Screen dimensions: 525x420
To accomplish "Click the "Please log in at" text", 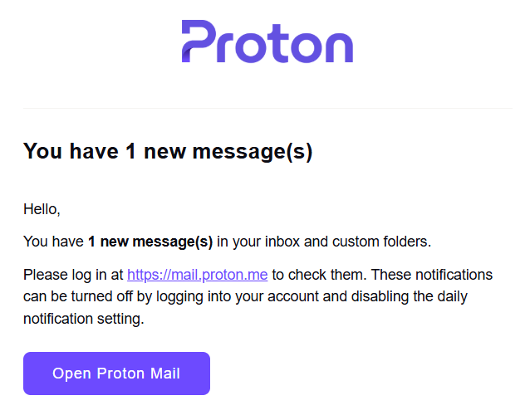I will [73, 275].
